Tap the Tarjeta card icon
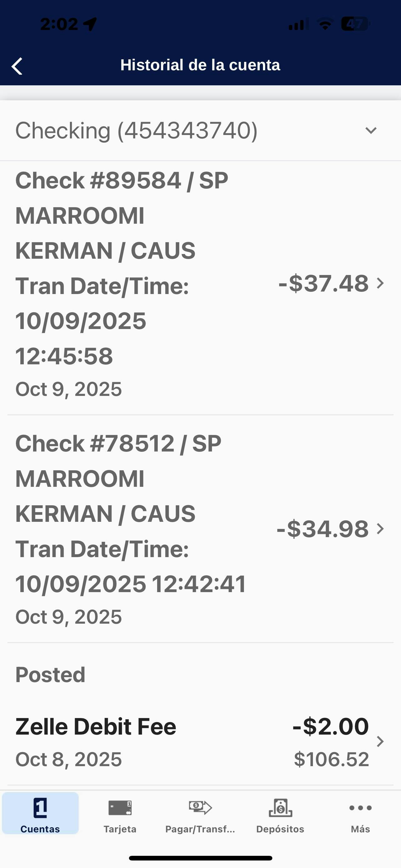The image size is (401, 868). click(120, 808)
